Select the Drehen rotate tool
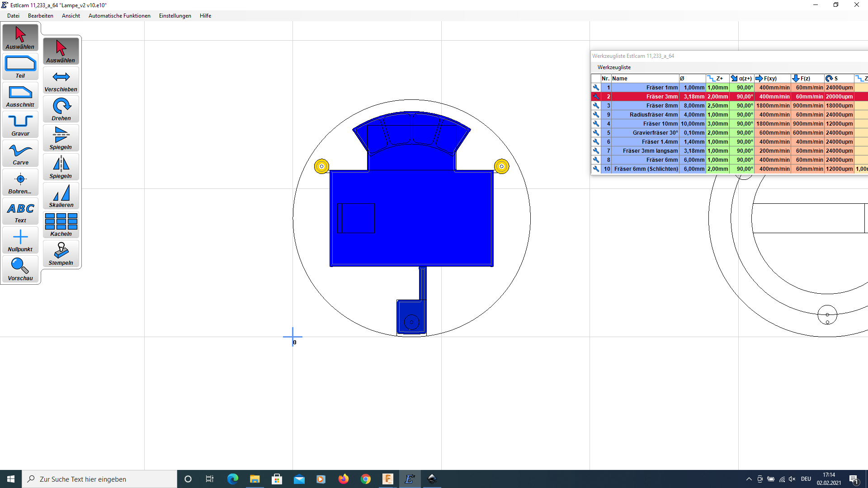This screenshot has height=488, width=868. coord(61,109)
